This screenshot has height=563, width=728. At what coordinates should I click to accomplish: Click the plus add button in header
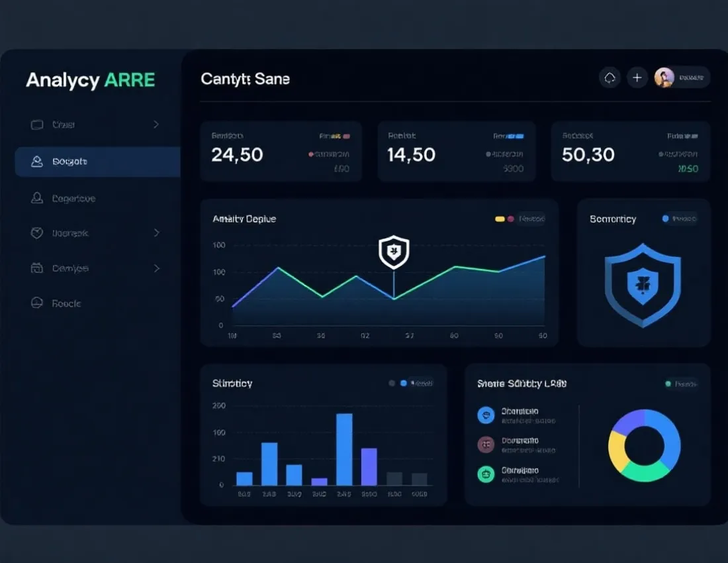[x=637, y=77]
